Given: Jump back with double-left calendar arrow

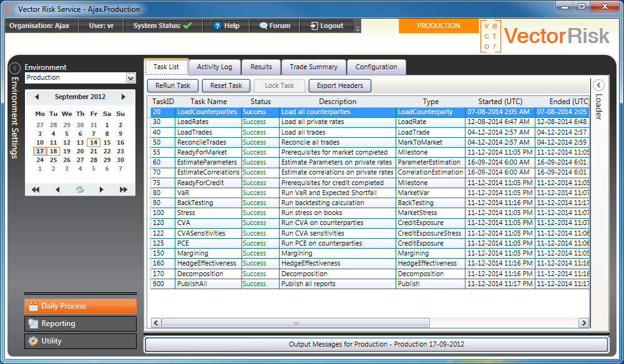Looking at the screenshot, I should click(36, 189).
